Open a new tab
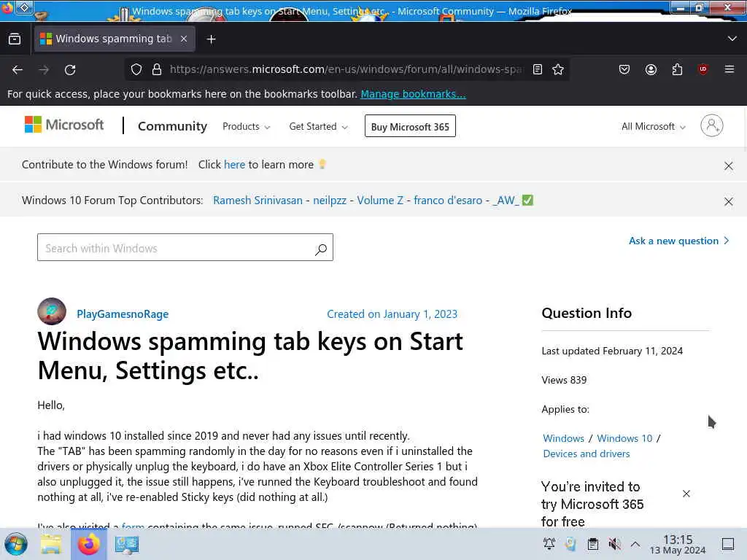This screenshot has height=560, width=747. point(212,39)
